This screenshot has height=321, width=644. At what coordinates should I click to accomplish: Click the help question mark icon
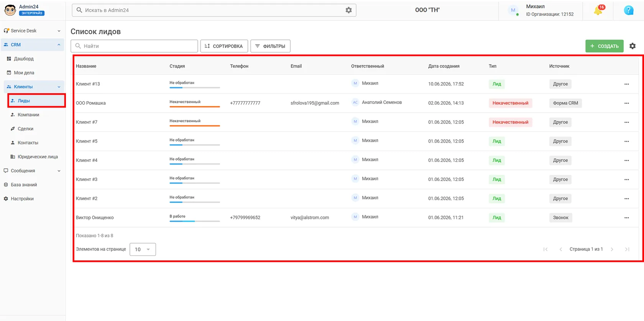[629, 10]
